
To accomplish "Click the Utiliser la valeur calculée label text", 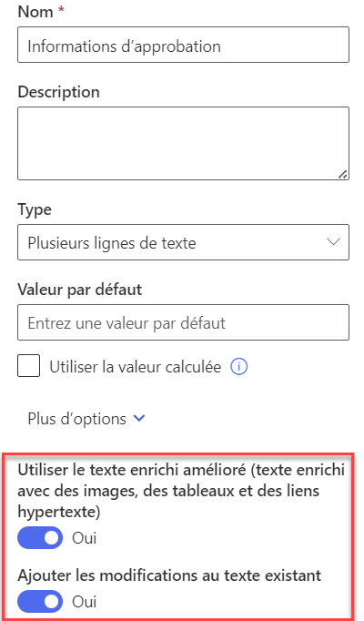I will coord(135,367).
